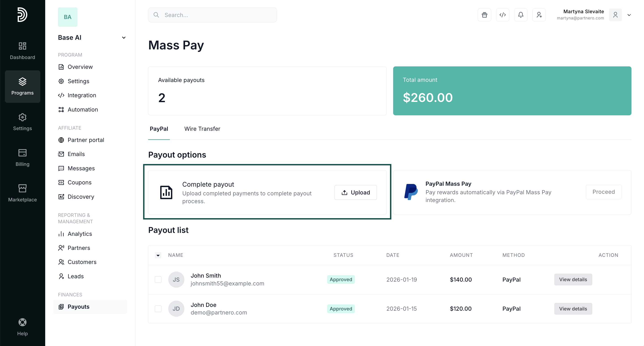The image size is (644, 346).
Task: Click the code brackets icon in header
Action: pyautogui.click(x=503, y=15)
